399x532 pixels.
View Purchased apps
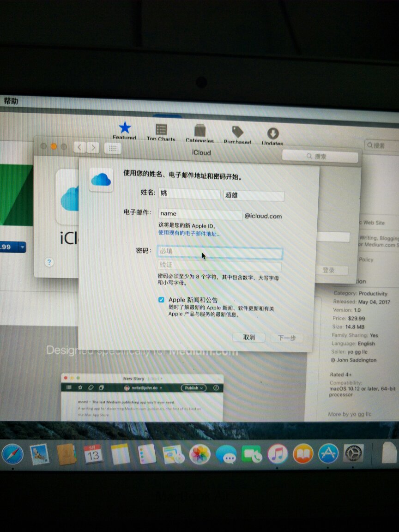pyautogui.click(x=237, y=132)
